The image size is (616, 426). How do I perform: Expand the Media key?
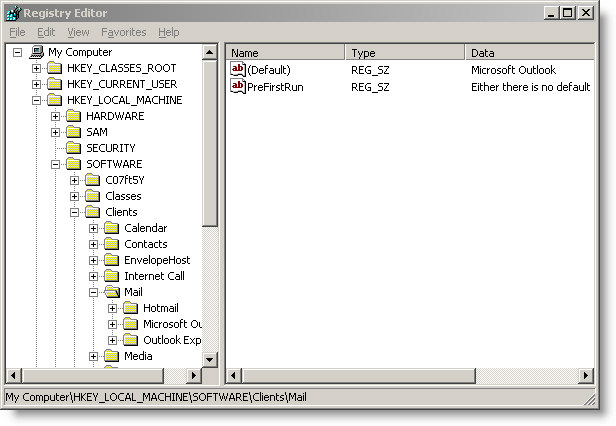point(93,356)
